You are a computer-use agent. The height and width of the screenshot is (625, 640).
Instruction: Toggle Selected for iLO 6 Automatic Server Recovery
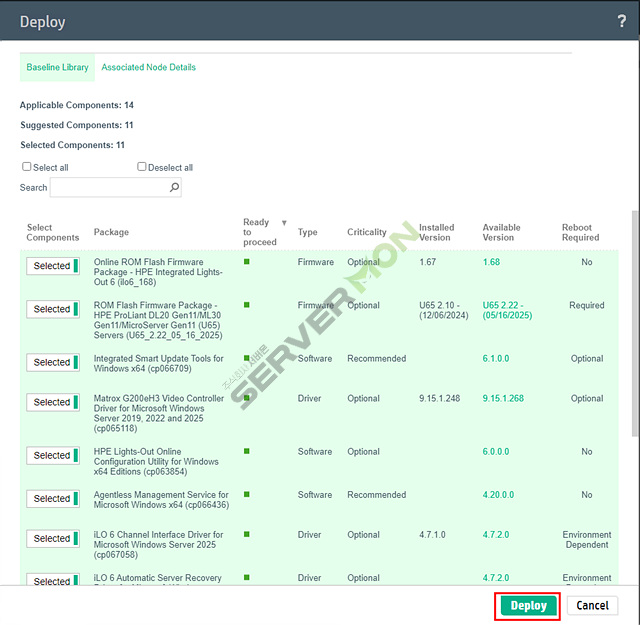pos(53,579)
